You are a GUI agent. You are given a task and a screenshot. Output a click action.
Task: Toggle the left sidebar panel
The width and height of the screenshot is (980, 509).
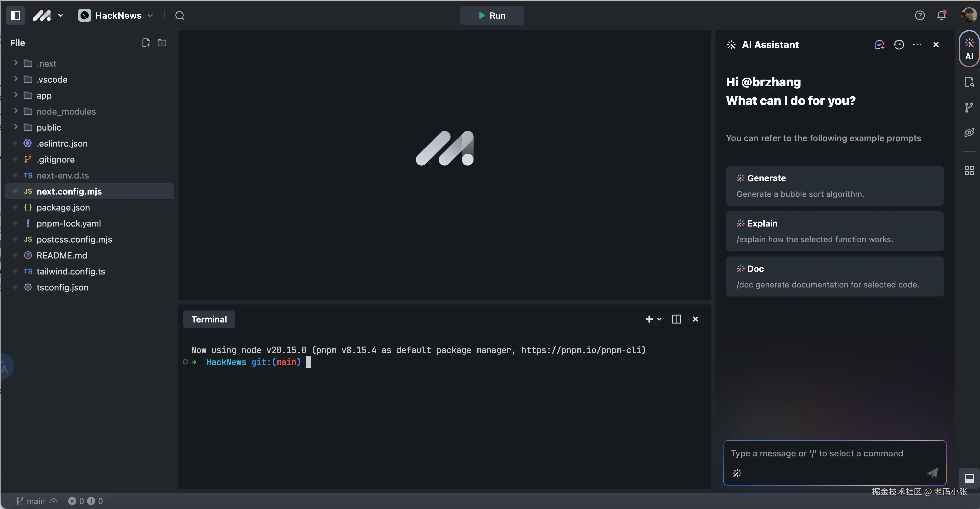(x=15, y=15)
